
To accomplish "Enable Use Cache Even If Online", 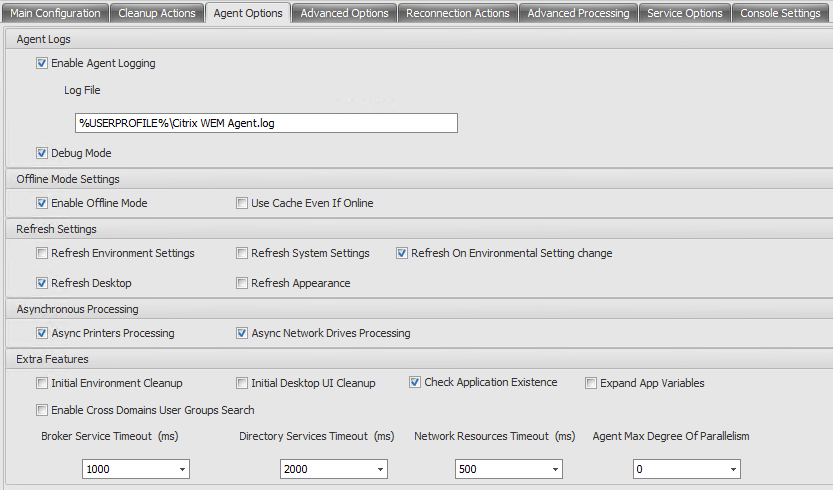I will [242, 203].
